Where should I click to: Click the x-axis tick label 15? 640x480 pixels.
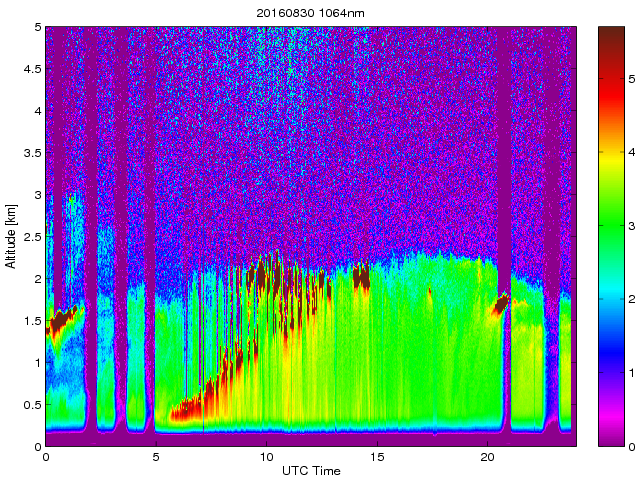click(x=376, y=457)
